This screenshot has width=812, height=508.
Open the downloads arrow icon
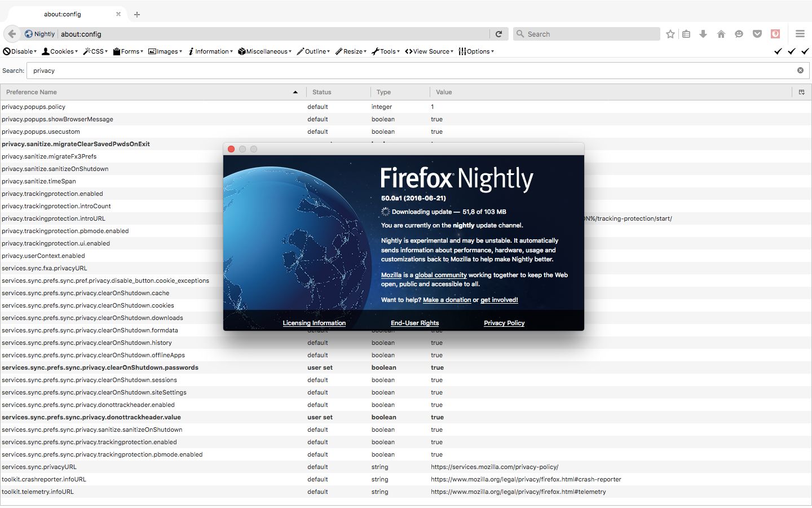(703, 34)
